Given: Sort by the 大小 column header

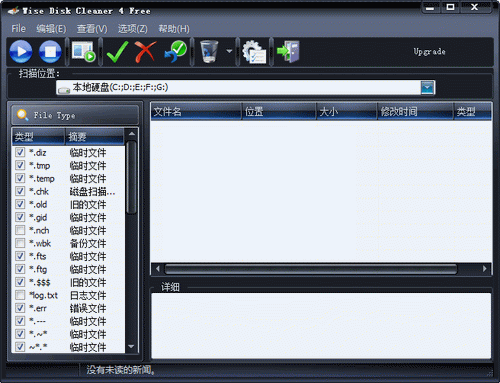Looking at the screenshot, I should (346, 111).
